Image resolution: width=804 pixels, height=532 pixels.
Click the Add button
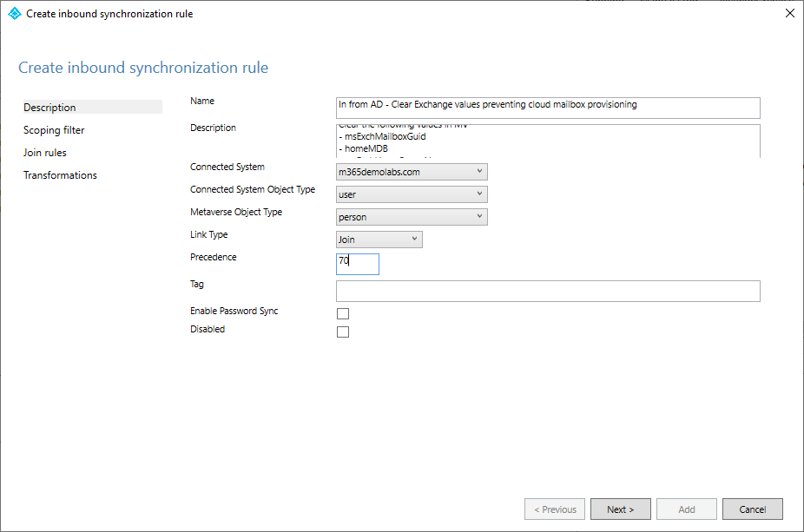[x=687, y=509]
